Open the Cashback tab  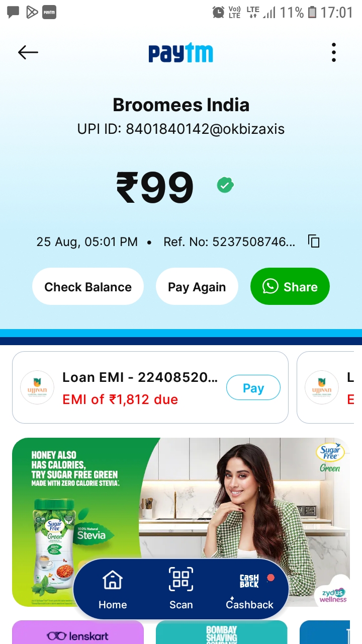coord(250,590)
